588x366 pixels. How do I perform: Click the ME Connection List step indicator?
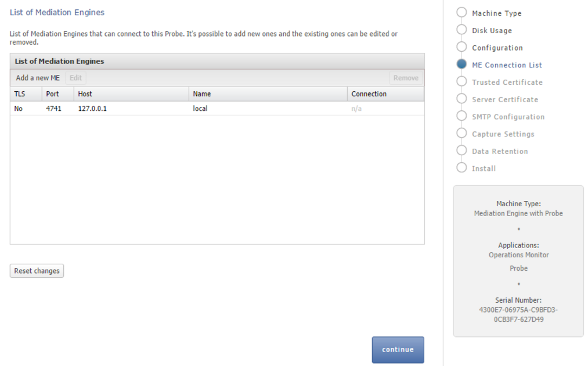click(461, 64)
